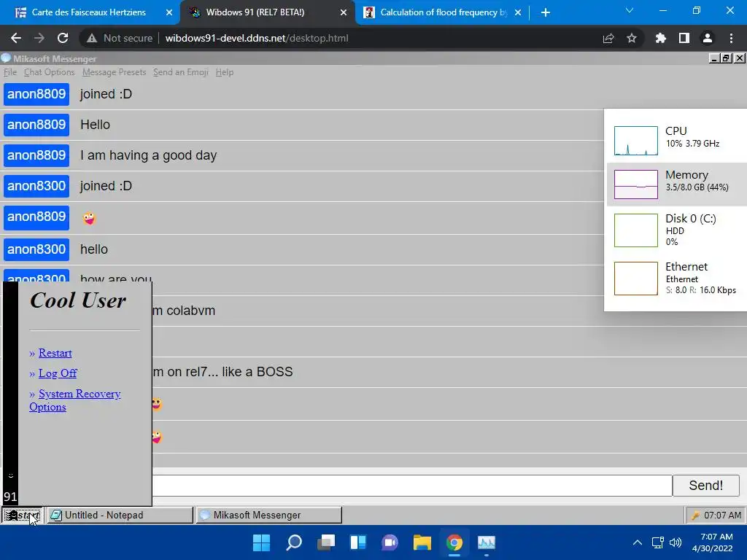747x560 pixels.
Task: Open the Send an Emoji menu
Action: (x=181, y=72)
